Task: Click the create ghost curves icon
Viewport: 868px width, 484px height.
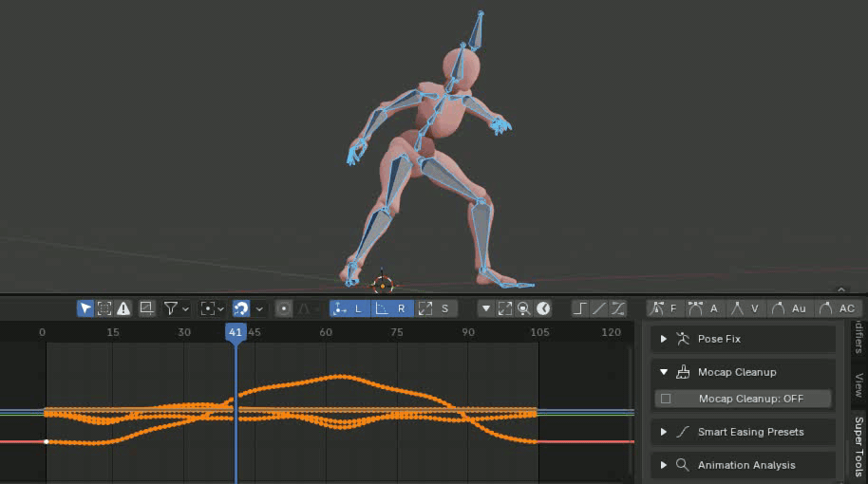Action: pyautogui.click(x=146, y=308)
